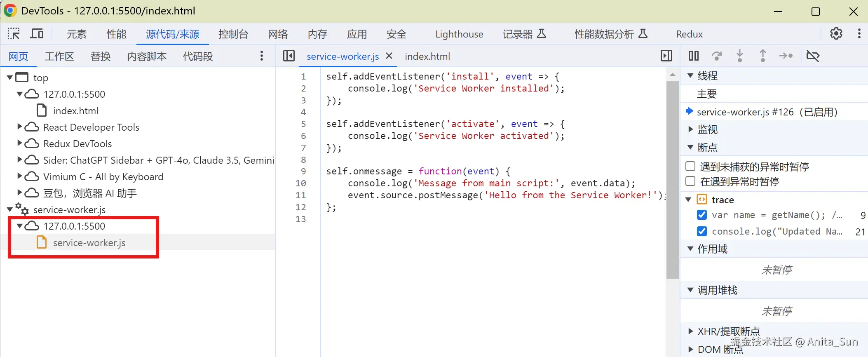Enable pause on uncaught exceptions checkbox
The width and height of the screenshot is (868, 357).
pyautogui.click(x=690, y=166)
